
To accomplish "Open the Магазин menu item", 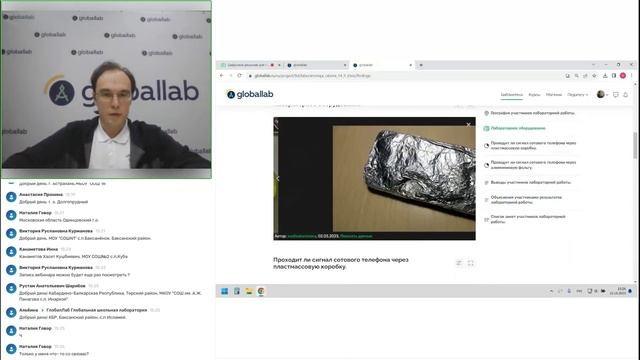I will pyautogui.click(x=553, y=95).
